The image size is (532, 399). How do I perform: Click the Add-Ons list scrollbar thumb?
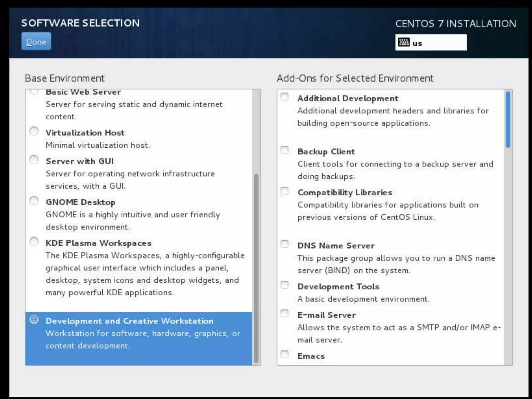click(508, 119)
